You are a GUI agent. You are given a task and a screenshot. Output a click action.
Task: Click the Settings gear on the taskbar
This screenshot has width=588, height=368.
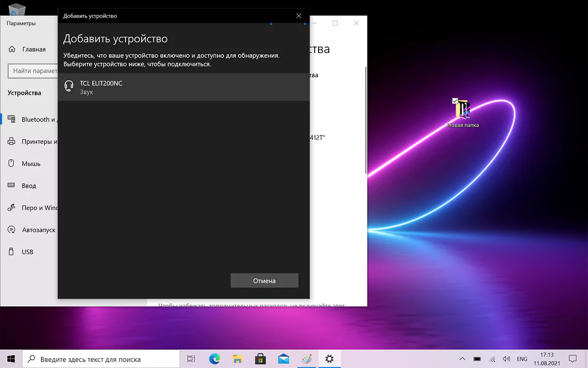(329, 359)
